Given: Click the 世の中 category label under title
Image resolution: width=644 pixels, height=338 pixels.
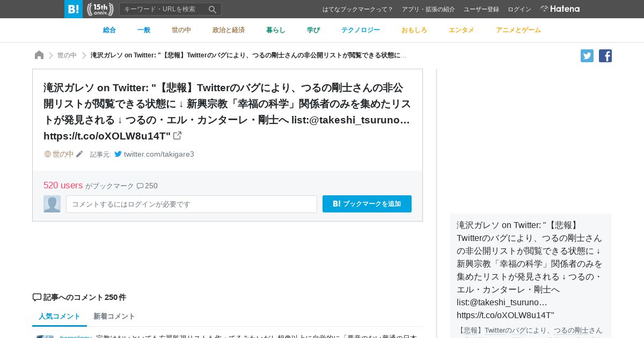Looking at the screenshot, I should coord(63,154).
